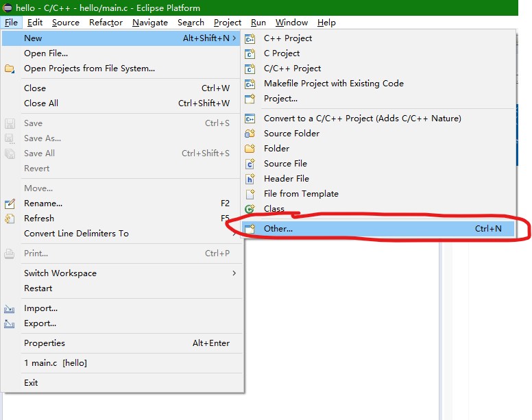Screen dimensions: 532x420
Task: Click the Project... wizard icon
Action: 250,99
